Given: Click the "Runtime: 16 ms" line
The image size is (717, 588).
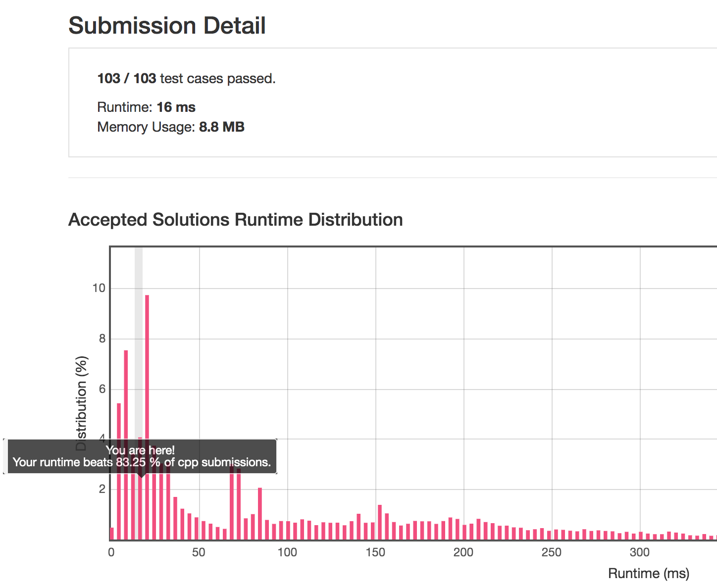Looking at the screenshot, I should (146, 107).
